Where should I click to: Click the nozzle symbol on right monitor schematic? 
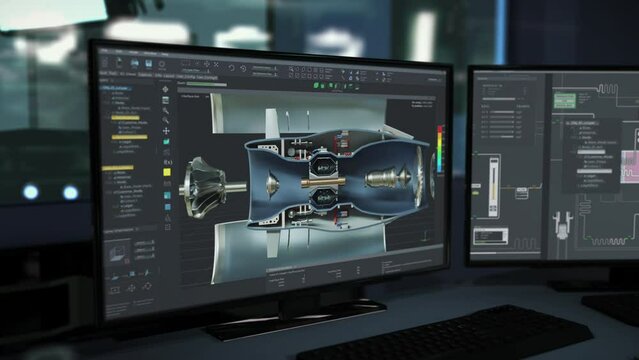pos(562,224)
